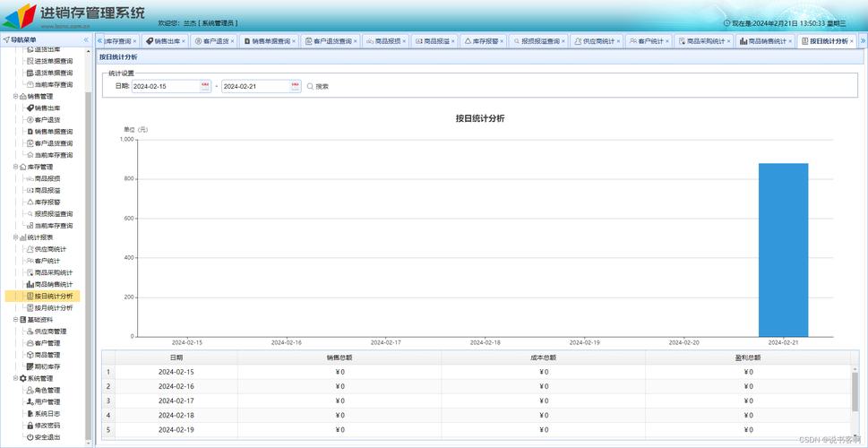Close the 报损报溢查询 tab
Image resolution: width=868 pixels, height=448 pixels.
(x=563, y=41)
